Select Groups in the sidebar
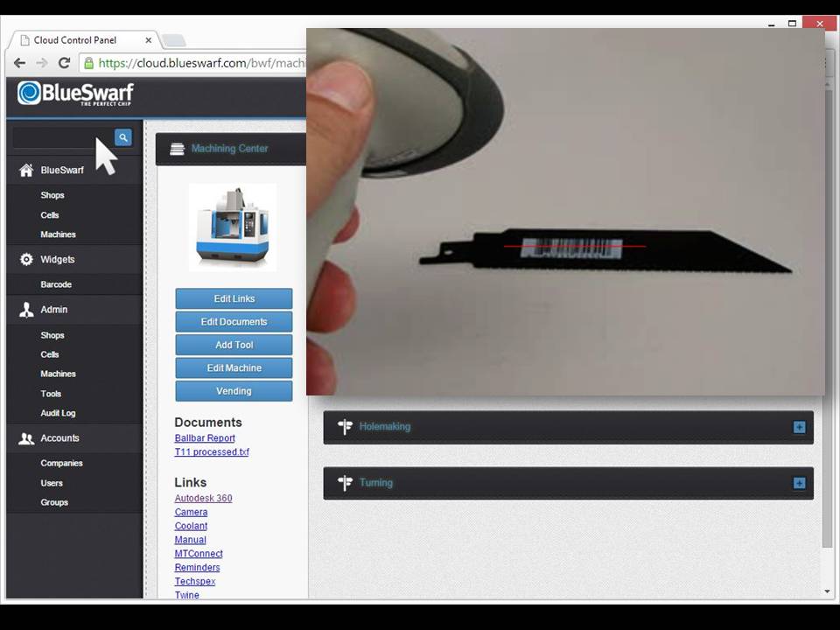This screenshot has height=630, width=840. (x=54, y=502)
